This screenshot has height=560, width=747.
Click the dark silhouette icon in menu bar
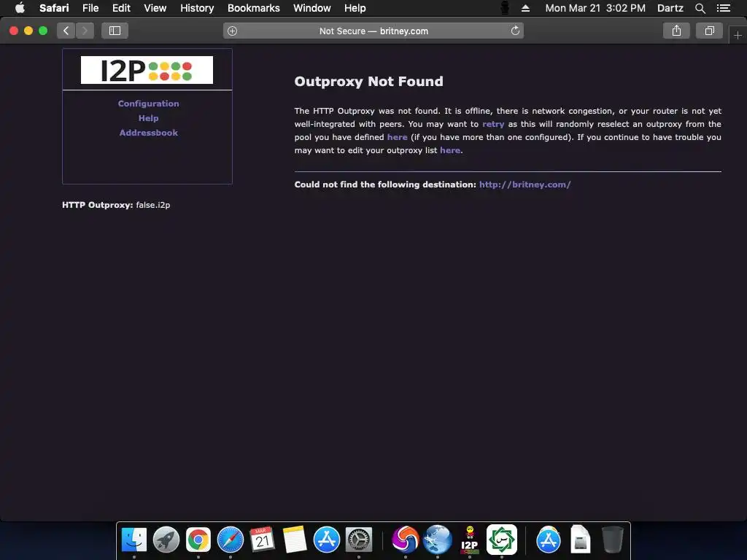point(505,8)
